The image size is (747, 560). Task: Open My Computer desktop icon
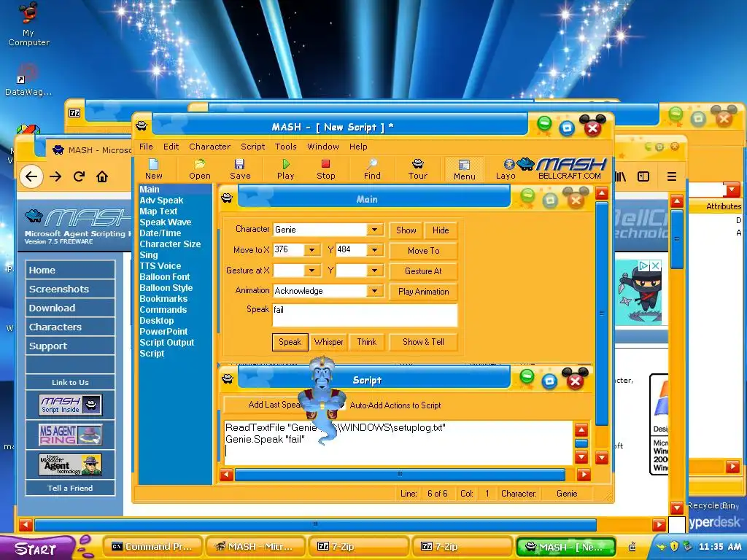coord(28,24)
